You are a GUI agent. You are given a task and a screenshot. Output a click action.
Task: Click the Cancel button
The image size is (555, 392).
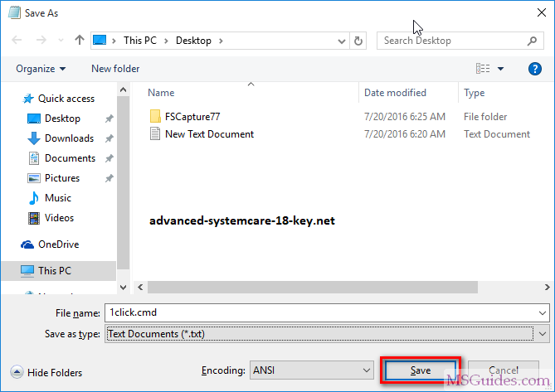pyautogui.click(x=504, y=370)
